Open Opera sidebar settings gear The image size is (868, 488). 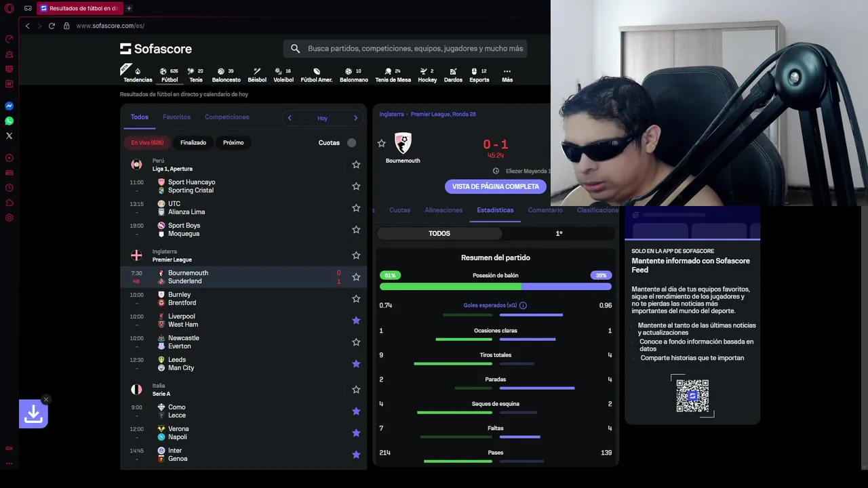[9, 218]
